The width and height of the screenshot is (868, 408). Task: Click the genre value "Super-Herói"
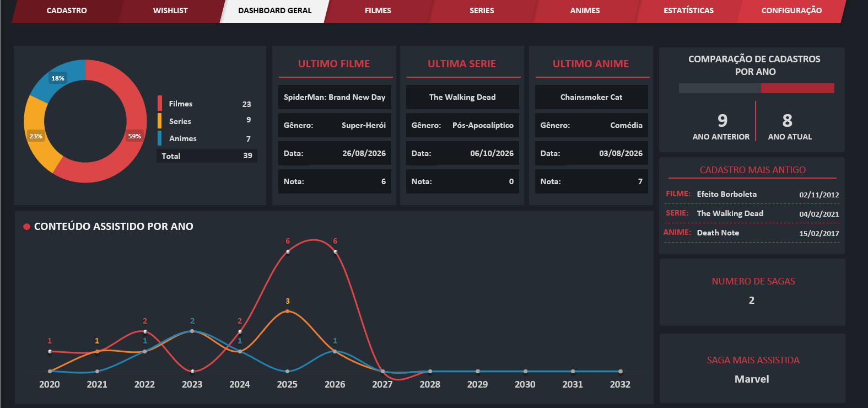[364, 125]
